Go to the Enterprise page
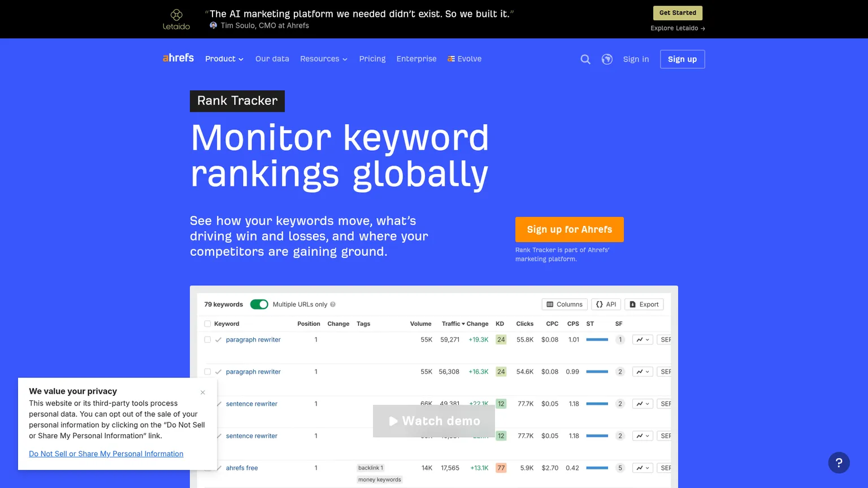The width and height of the screenshot is (868, 488). coord(416,59)
